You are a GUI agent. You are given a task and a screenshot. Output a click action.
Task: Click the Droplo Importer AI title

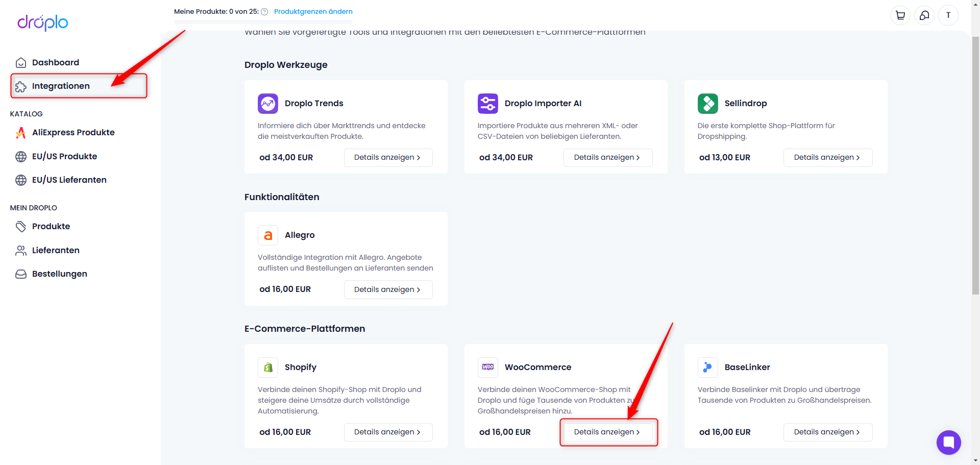(x=543, y=103)
